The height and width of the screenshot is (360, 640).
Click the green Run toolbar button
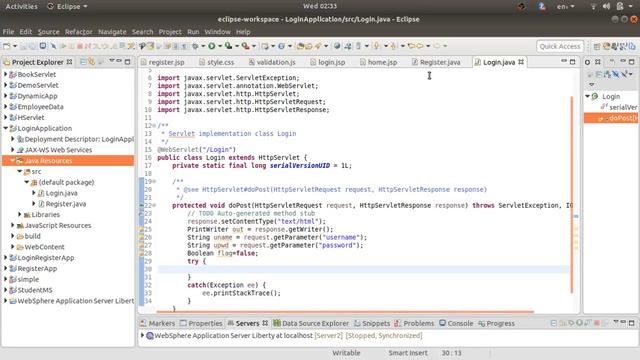pyautogui.click(x=211, y=46)
